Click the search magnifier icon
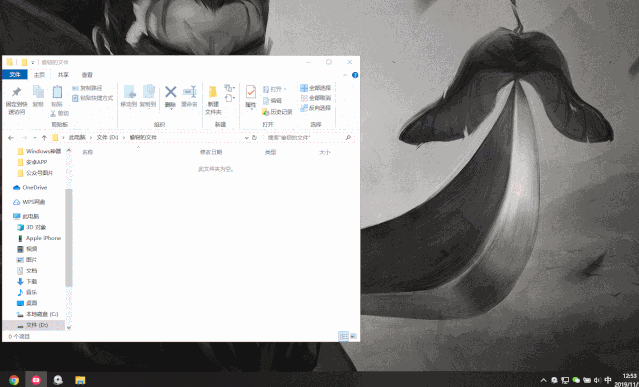 348,138
